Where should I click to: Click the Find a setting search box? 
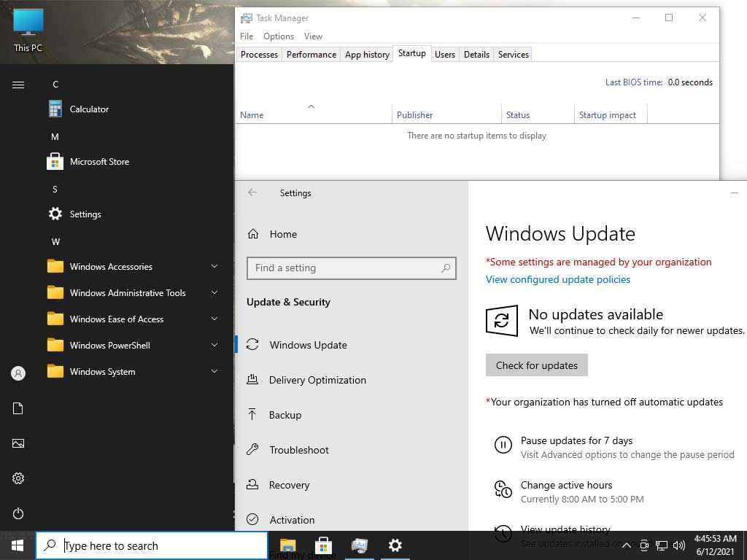[x=352, y=268]
